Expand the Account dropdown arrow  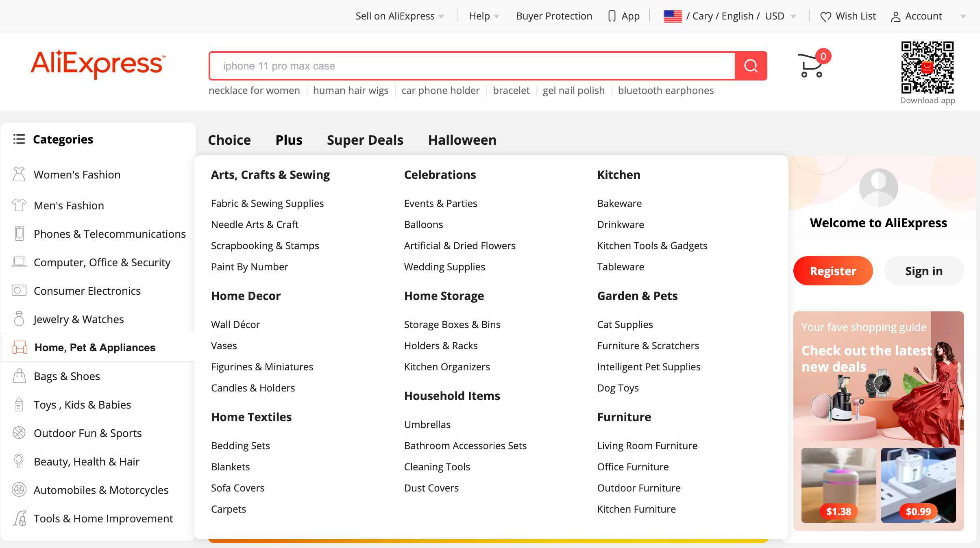[x=963, y=17]
